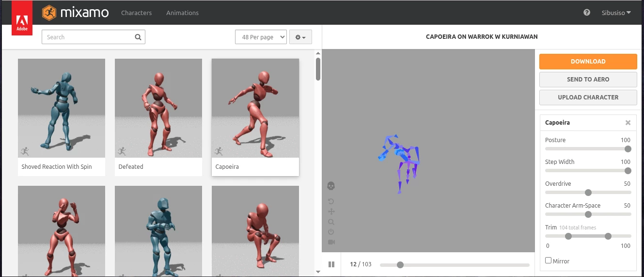This screenshot has height=277, width=644.
Task: Click the Overdrive value '50'
Action: tap(627, 184)
